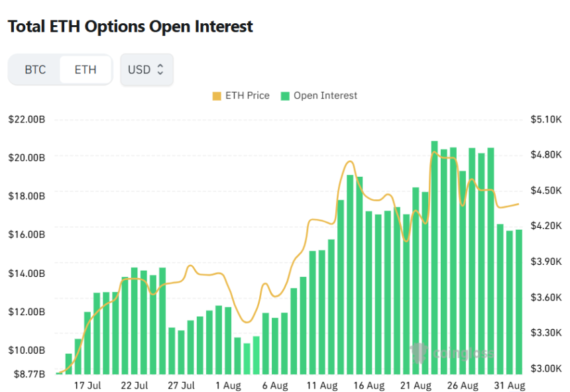Click the $8.77B bottom axis label
The width and height of the screenshot is (570, 392).
(x=29, y=374)
